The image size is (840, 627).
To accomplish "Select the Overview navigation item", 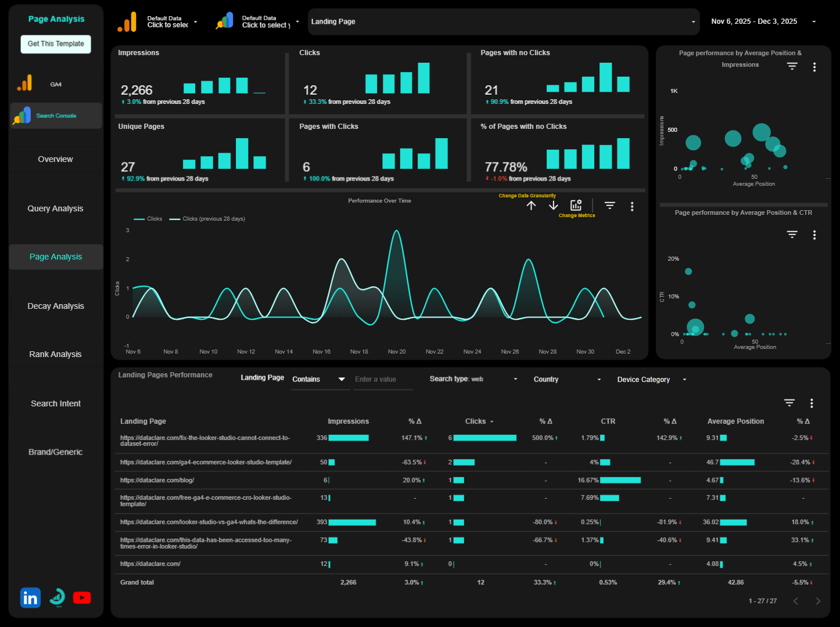I will click(x=55, y=158).
